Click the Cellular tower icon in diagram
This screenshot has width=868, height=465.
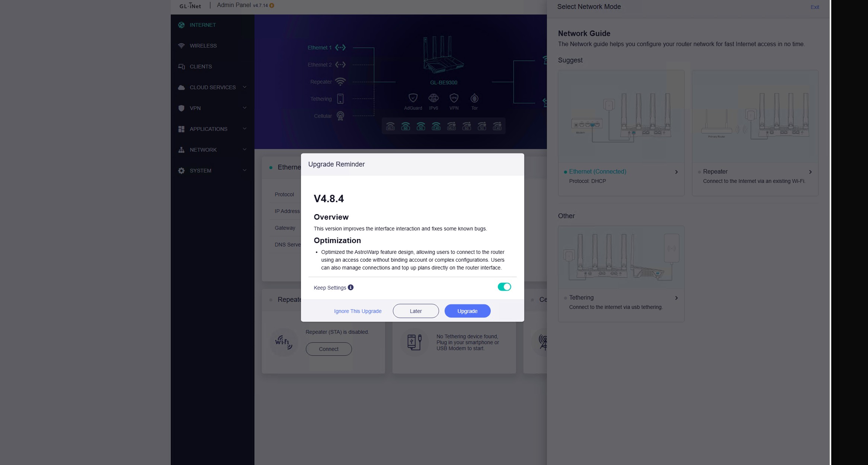click(340, 116)
